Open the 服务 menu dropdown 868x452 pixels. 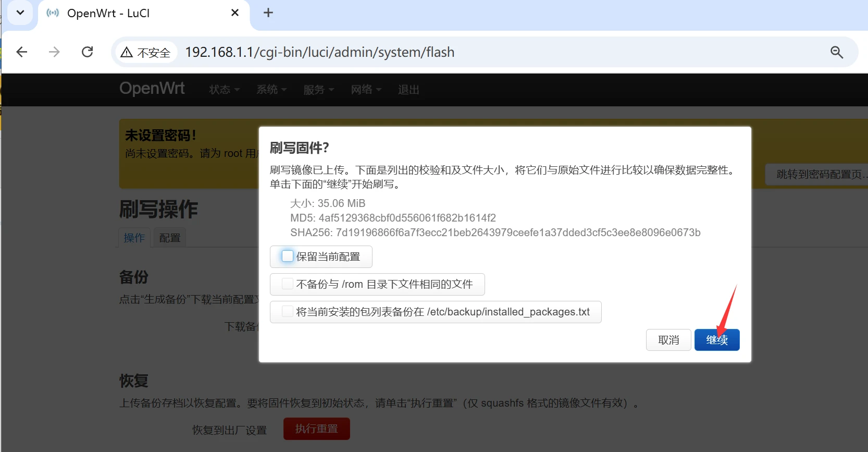tap(319, 90)
